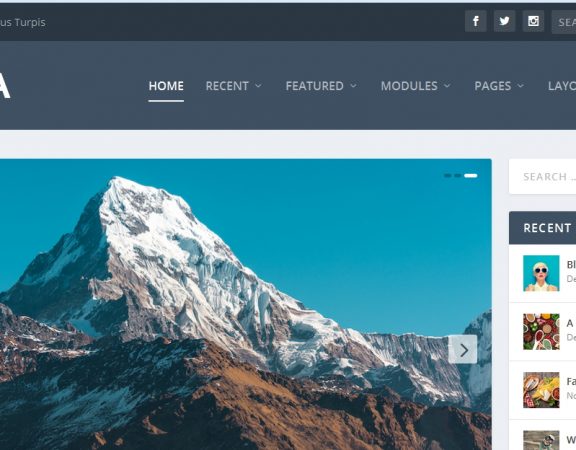The width and height of the screenshot is (576, 450).
Task: Expand the Modules menu dropdown
Action: click(415, 86)
